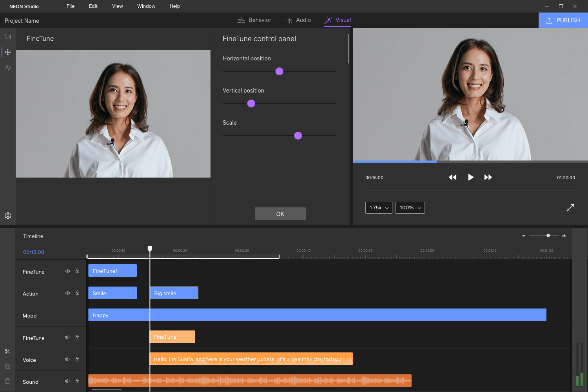The height and width of the screenshot is (392, 588).
Task: Switch to the Behavior tab
Action: tap(254, 20)
